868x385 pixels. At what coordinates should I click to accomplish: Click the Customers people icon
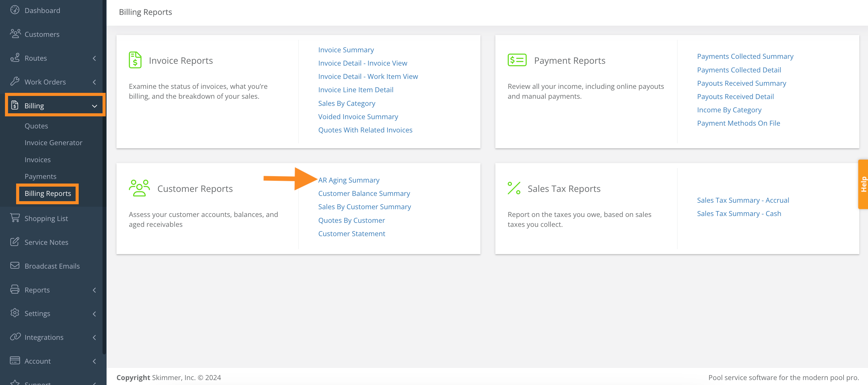[15, 34]
